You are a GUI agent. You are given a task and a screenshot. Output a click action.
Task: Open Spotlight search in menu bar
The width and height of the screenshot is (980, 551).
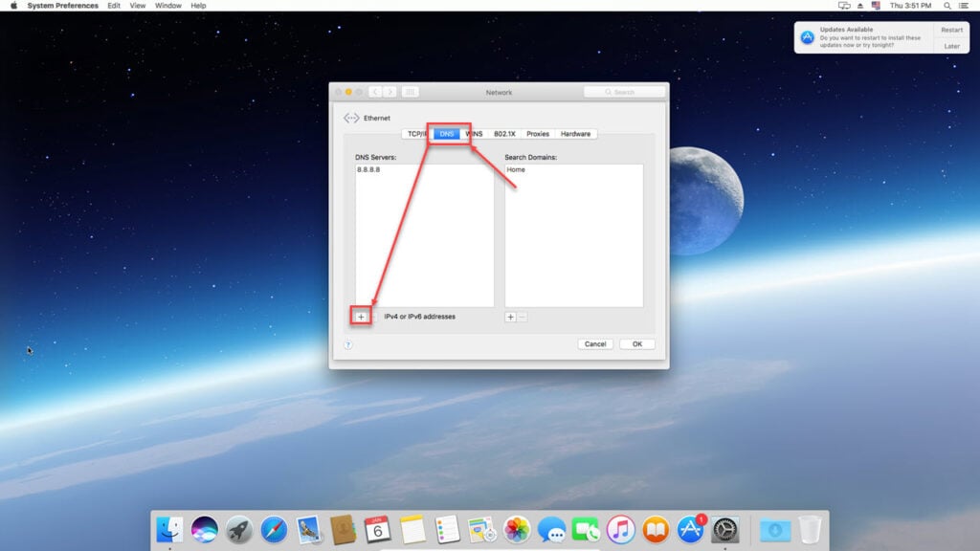pyautogui.click(x=947, y=6)
